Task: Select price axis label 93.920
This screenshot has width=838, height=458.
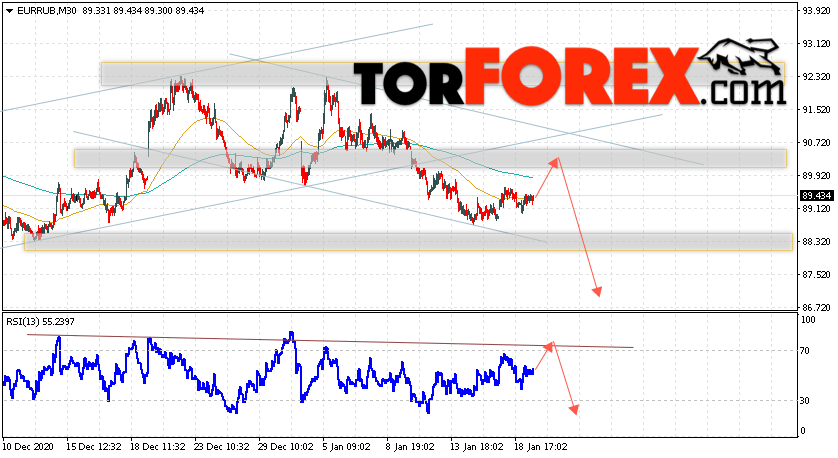Action: coord(817,10)
